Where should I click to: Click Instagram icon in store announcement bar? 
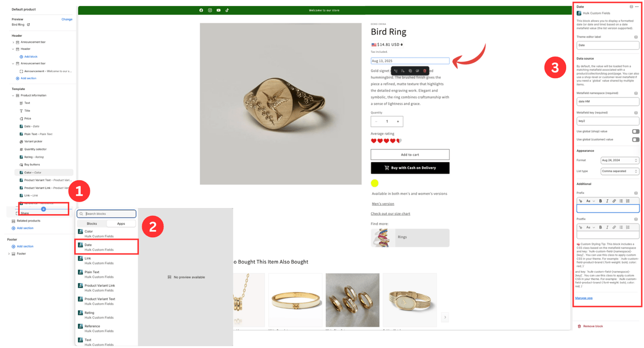point(210,10)
